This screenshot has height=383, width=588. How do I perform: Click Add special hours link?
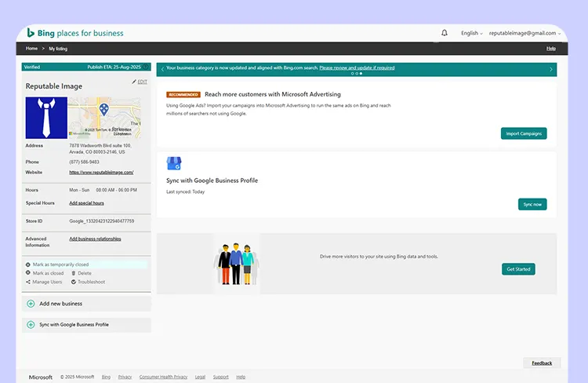pyautogui.click(x=86, y=202)
